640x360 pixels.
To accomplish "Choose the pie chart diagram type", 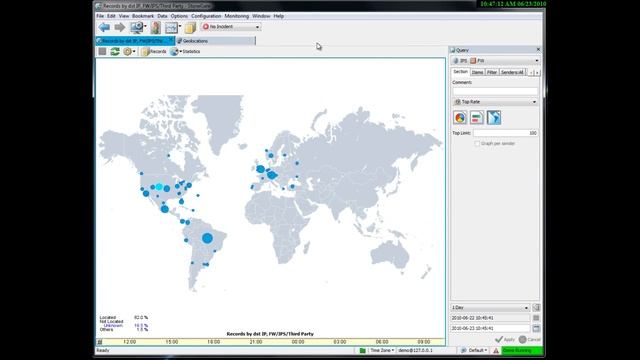I will 460,118.
